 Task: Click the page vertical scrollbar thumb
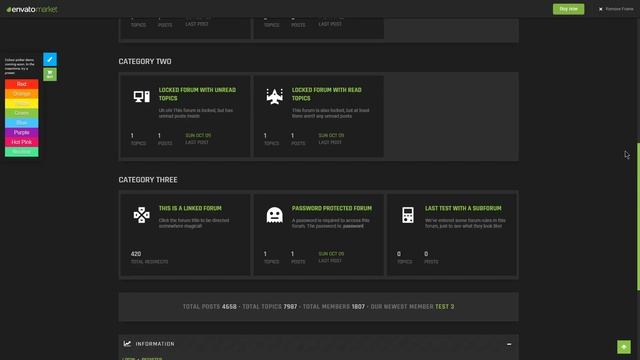click(638, 216)
